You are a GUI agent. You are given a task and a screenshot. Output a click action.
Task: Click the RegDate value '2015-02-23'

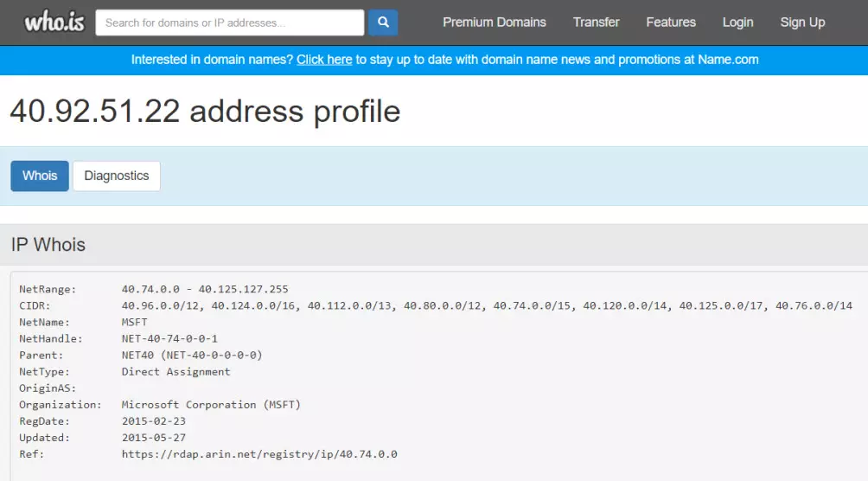154,421
